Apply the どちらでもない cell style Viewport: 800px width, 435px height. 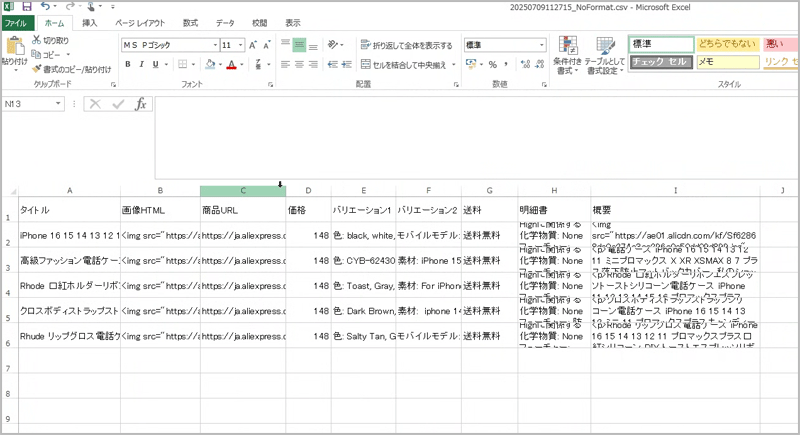(x=727, y=44)
